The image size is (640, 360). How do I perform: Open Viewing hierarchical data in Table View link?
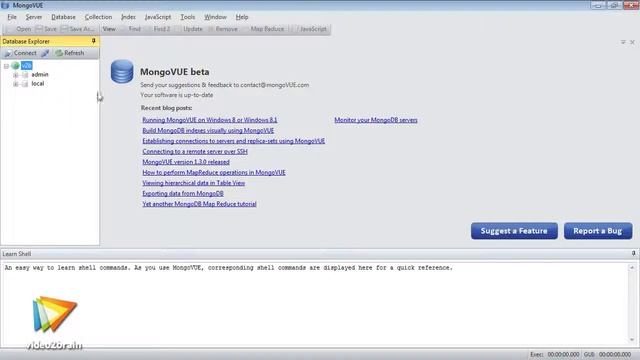pos(193,183)
